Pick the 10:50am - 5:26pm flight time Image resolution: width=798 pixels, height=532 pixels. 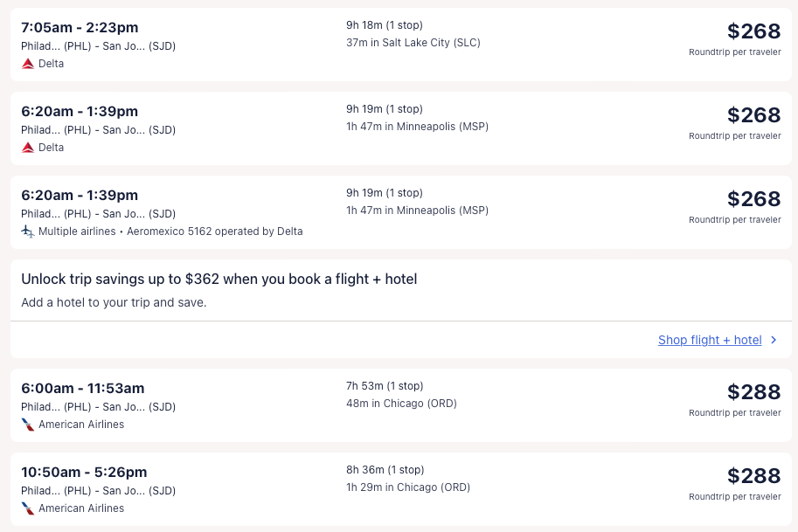point(84,472)
